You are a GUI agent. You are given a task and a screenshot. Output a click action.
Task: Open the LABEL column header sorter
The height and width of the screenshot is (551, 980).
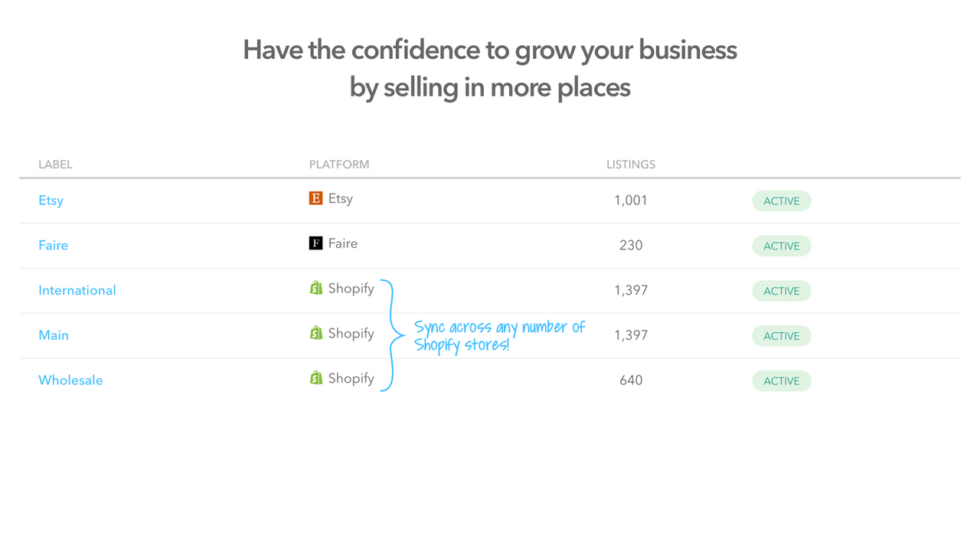[x=55, y=164]
